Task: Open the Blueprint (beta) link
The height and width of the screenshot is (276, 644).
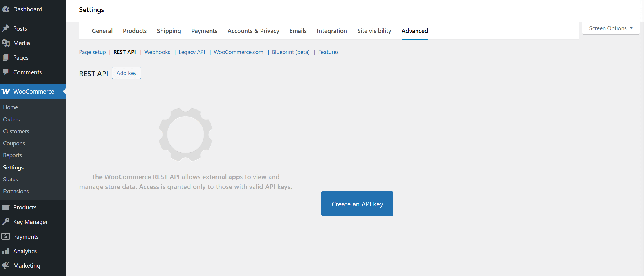Action: (290, 52)
